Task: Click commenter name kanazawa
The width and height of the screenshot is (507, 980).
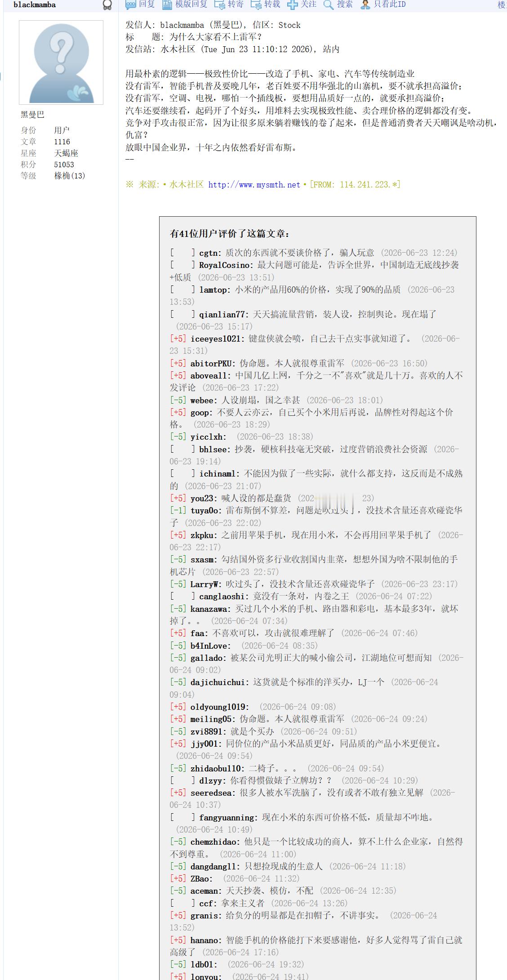Action: tap(209, 609)
